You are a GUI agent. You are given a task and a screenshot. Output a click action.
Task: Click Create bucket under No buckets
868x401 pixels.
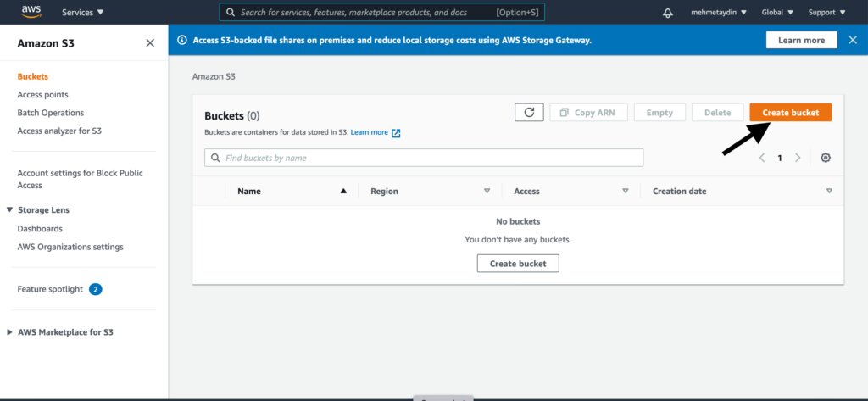click(x=518, y=264)
